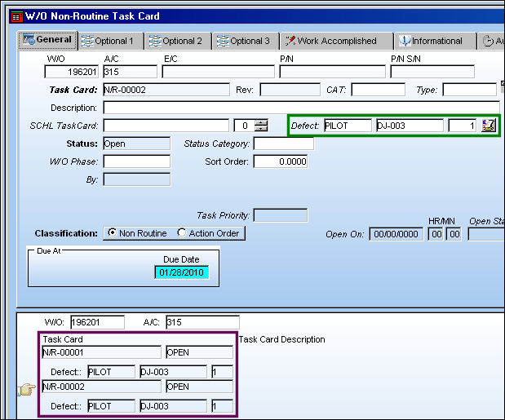505x420 pixels.
Task: Open the Optional 1 tab
Action: 111,42
